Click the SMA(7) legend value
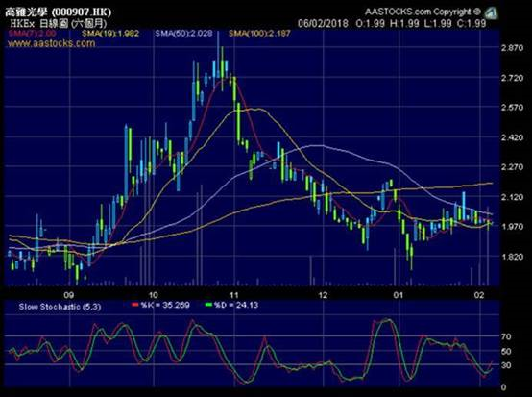The height and width of the screenshot is (397, 532). click(x=33, y=34)
